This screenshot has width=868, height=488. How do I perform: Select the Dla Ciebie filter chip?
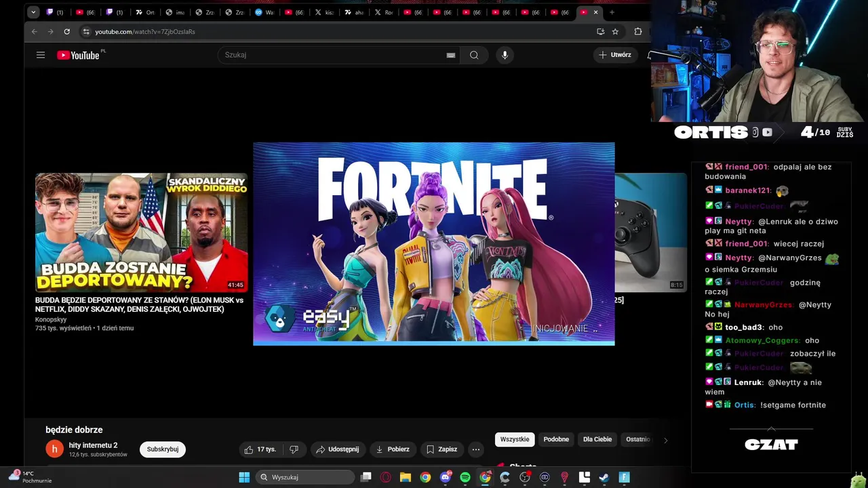coord(597,439)
